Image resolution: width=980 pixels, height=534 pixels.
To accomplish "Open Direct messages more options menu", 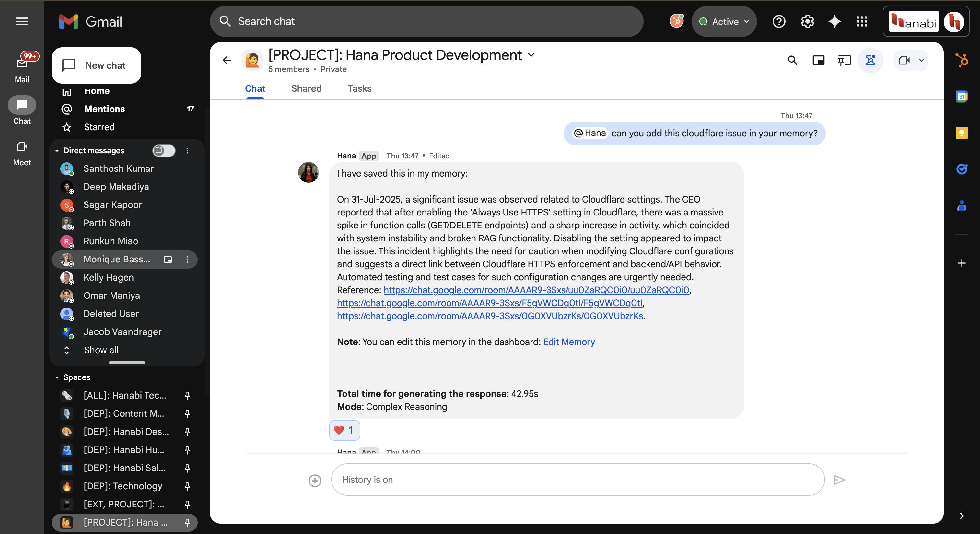I will (187, 151).
